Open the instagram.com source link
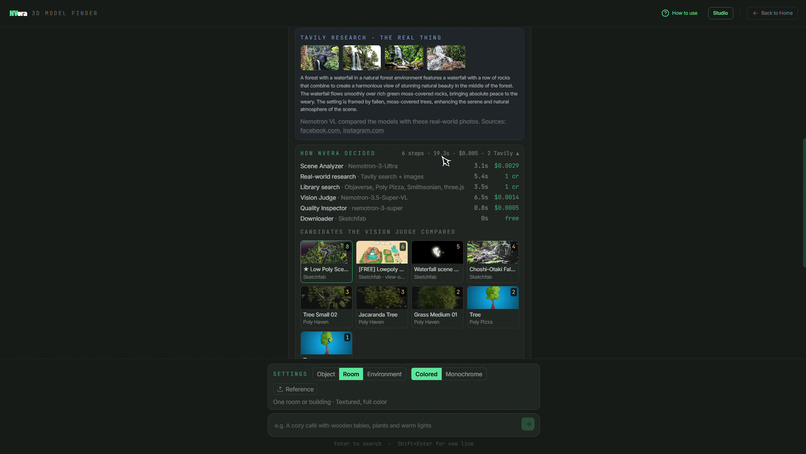The width and height of the screenshot is (806, 454). pyautogui.click(x=363, y=131)
